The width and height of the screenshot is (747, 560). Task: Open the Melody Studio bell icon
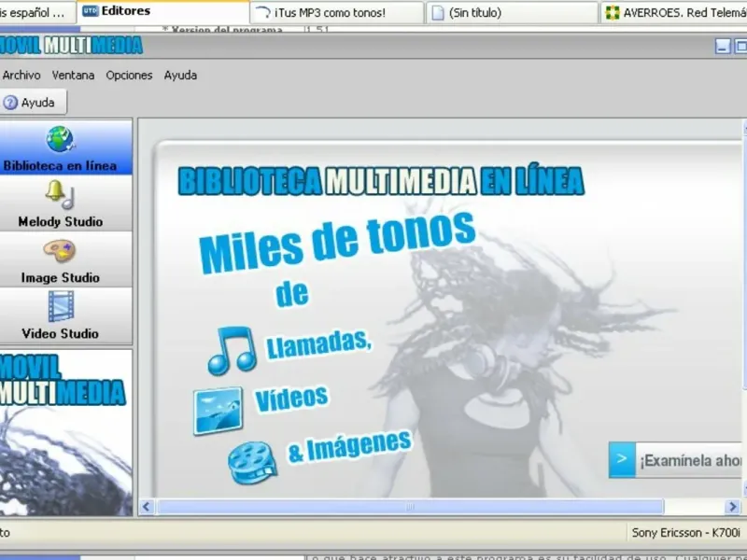(60, 194)
